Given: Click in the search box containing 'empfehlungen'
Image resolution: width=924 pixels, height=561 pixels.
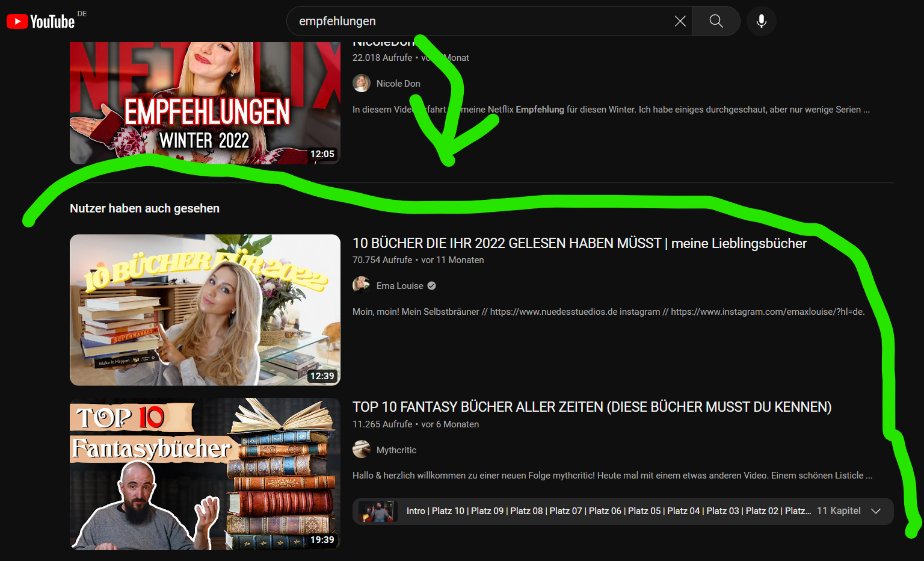Looking at the screenshot, I should [x=481, y=21].
